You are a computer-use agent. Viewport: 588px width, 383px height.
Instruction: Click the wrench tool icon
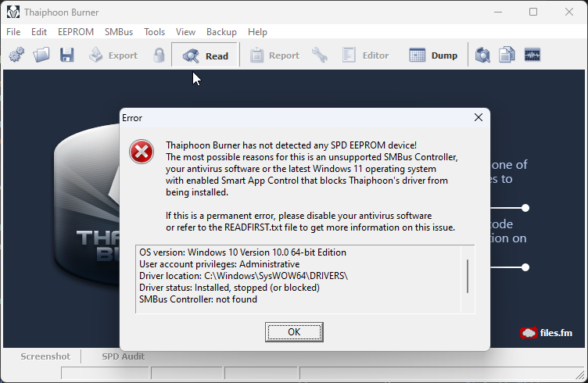pos(320,55)
